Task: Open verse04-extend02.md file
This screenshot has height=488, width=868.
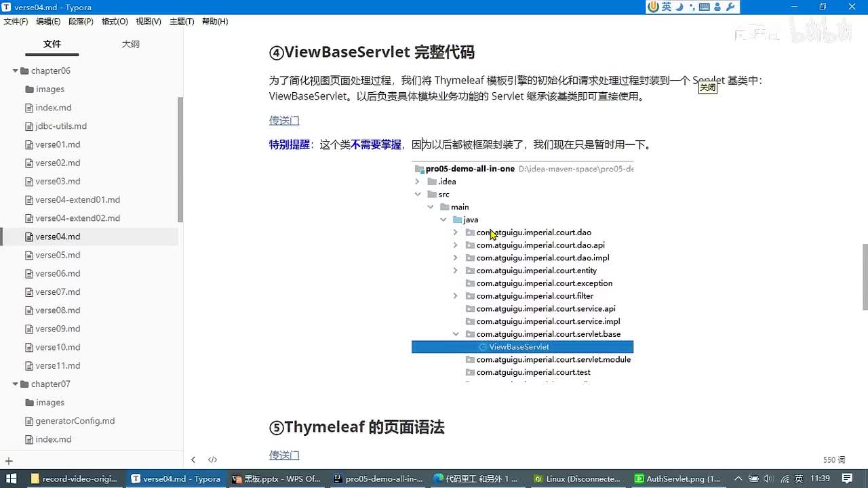Action: click(77, 218)
